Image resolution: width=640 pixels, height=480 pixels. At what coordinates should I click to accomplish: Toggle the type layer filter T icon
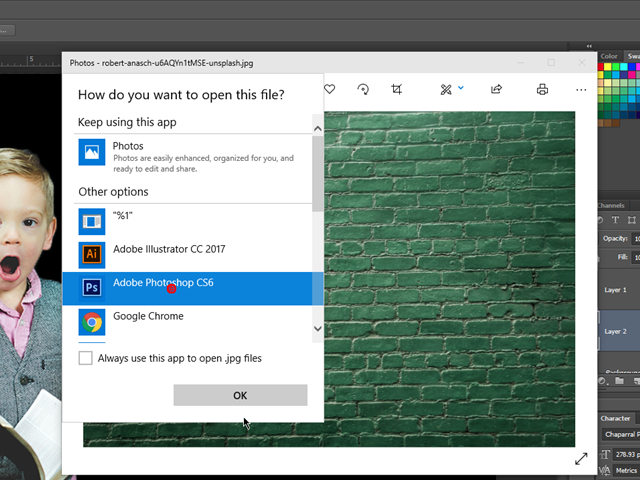click(x=615, y=220)
